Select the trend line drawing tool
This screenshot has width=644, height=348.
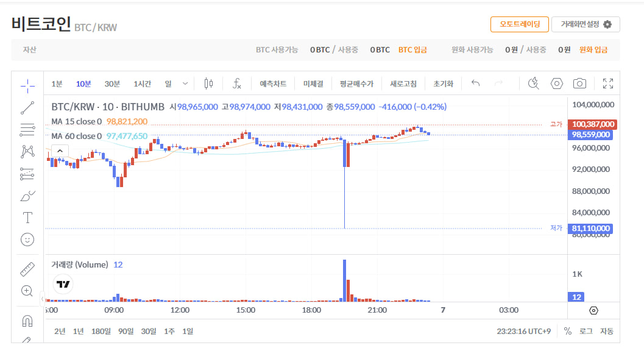(27, 108)
